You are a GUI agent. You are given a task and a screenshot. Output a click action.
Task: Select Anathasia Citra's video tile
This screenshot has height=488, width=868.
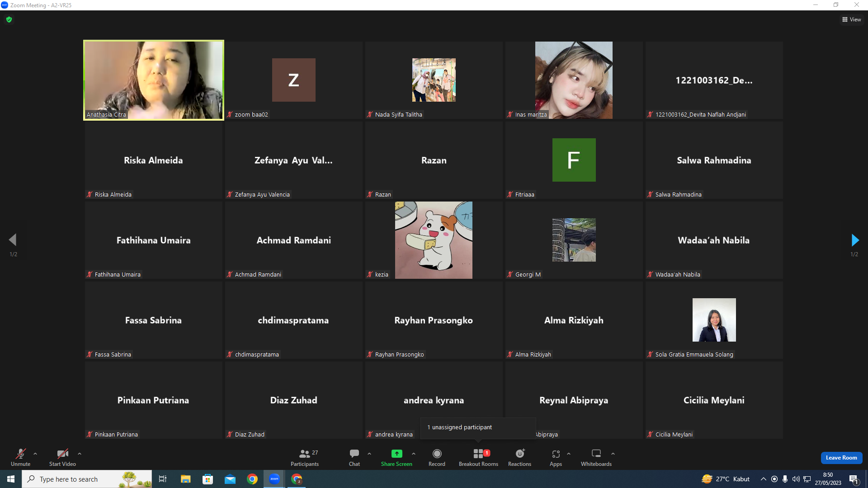tap(154, 80)
